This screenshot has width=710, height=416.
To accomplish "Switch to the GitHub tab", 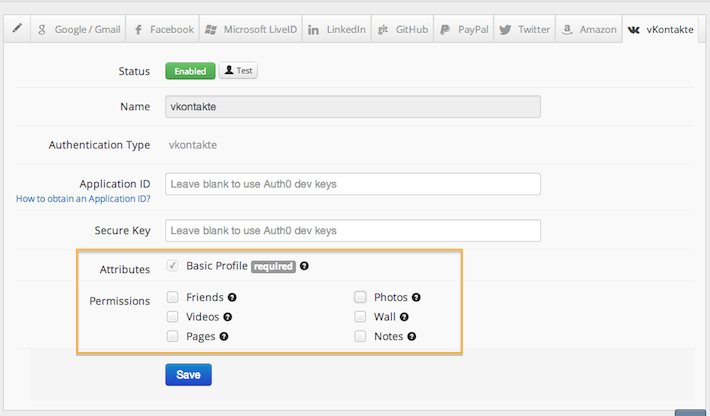I will [403, 29].
